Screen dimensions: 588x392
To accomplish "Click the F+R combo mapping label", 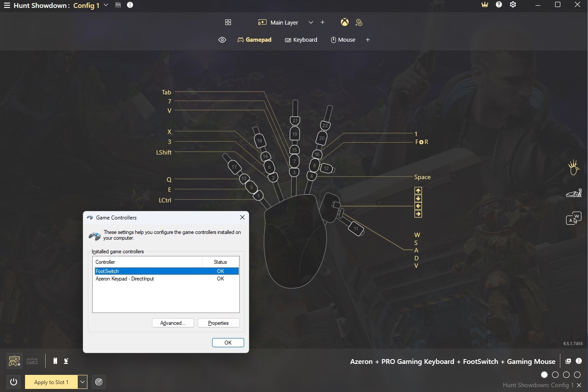I will (x=422, y=142).
